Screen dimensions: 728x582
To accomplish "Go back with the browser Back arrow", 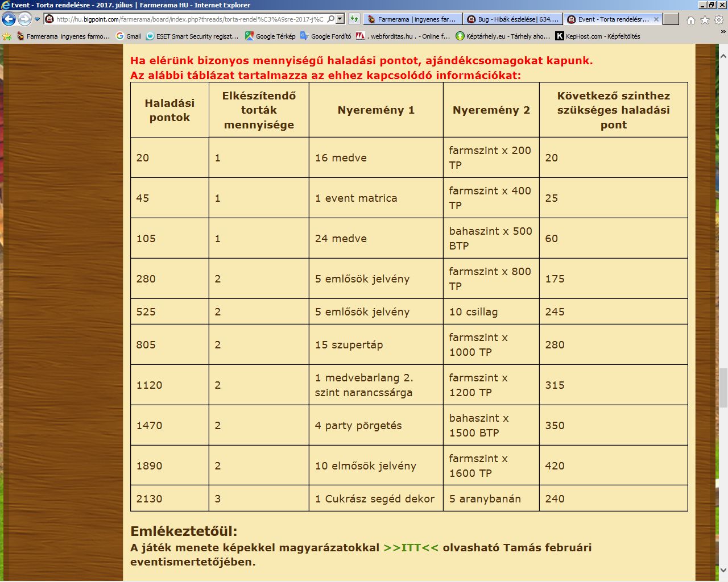I will point(9,19).
